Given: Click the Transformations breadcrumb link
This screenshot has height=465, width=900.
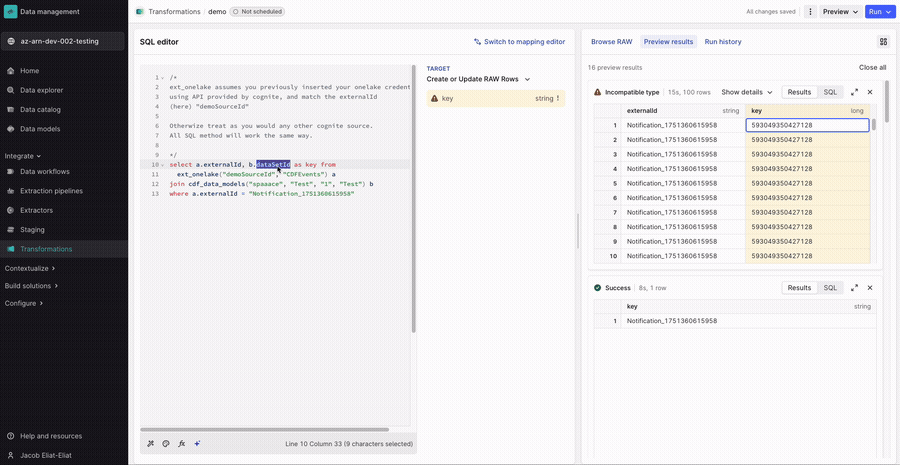Looking at the screenshot, I should tap(174, 11).
